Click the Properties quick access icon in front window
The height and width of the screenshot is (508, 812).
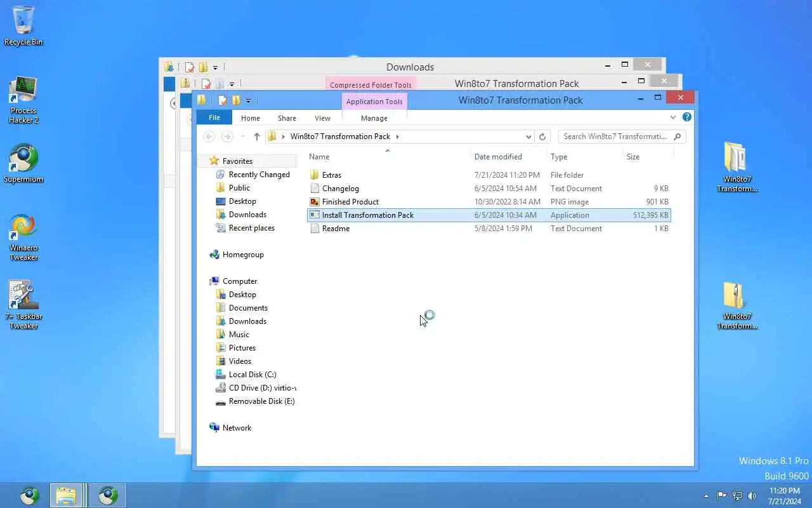(223, 100)
